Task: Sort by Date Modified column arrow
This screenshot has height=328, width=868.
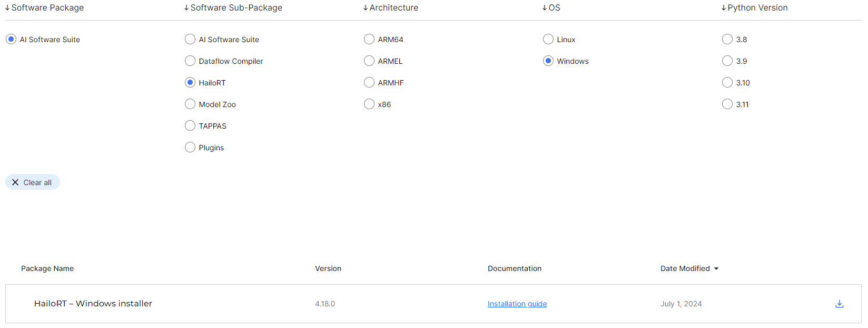Action: click(716, 269)
